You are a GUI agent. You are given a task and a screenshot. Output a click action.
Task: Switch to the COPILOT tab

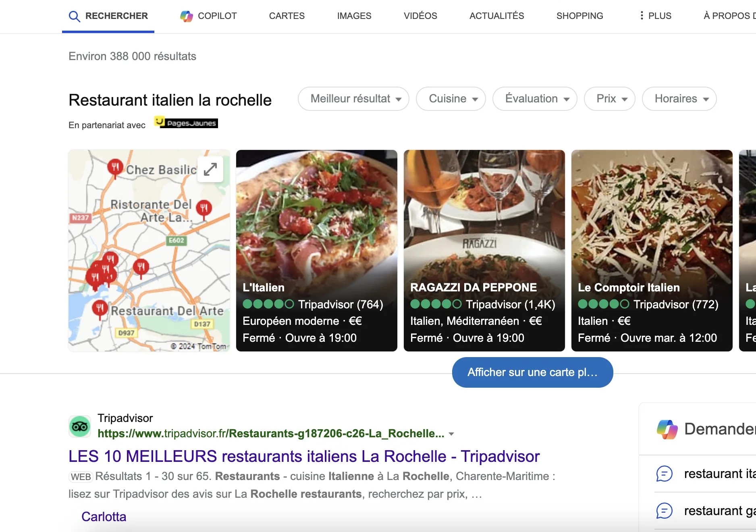[208, 16]
